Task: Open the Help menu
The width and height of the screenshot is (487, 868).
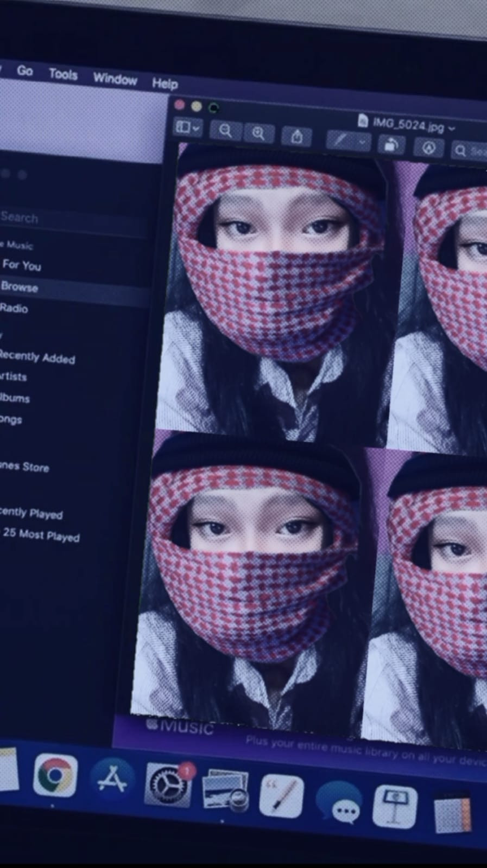Action: pos(165,83)
